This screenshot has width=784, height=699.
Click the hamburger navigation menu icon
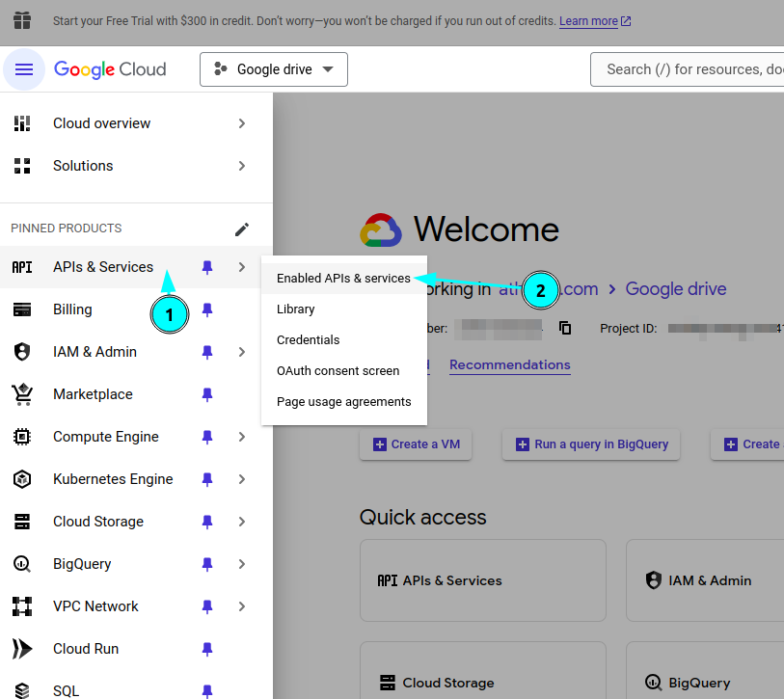(24, 69)
